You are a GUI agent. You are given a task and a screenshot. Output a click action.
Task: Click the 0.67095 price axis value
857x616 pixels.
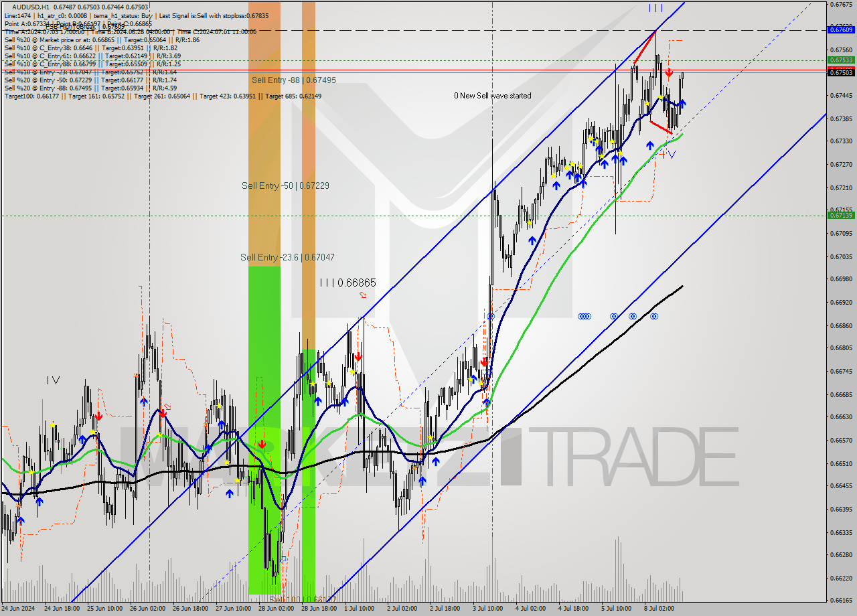pyautogui.click(x=841, y=233)
